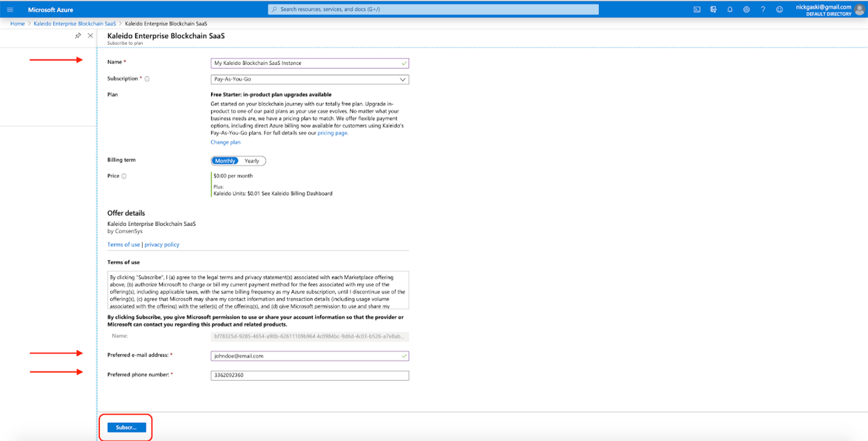The width and height of the screenshot is (868, 441).
Task: Click the Price info icon
Action: (x=124, y=176)
